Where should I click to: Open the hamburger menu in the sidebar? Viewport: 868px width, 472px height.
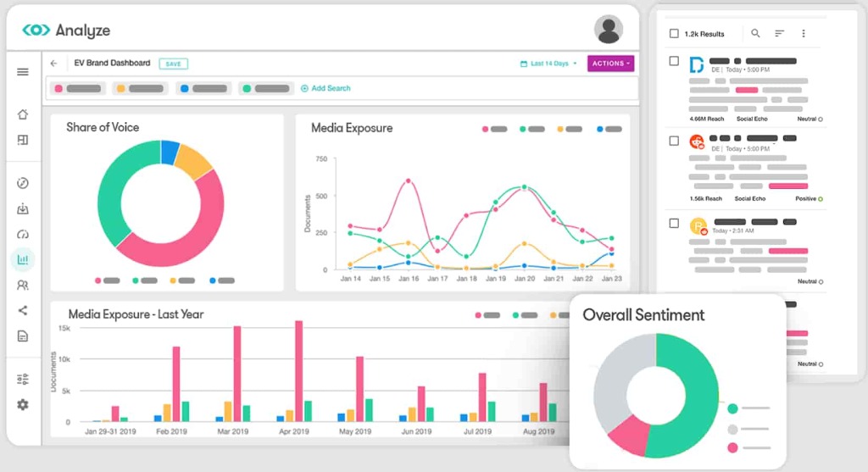(x=23, y=72)
